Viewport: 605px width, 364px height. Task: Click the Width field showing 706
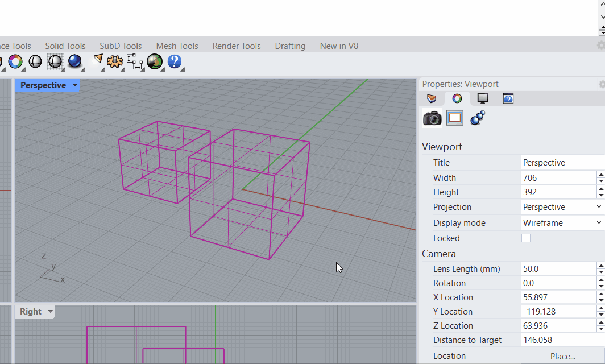[x=559, y=178]
